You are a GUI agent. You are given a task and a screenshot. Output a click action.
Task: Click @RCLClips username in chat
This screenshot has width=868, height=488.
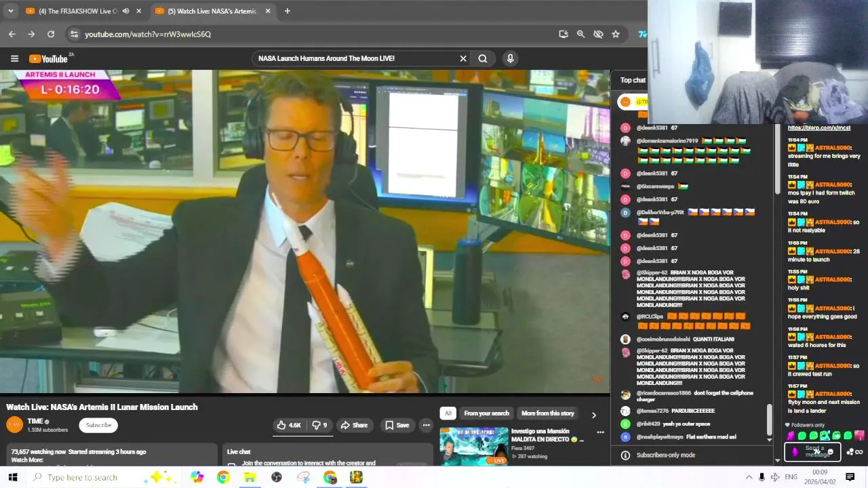pos(650,317)
